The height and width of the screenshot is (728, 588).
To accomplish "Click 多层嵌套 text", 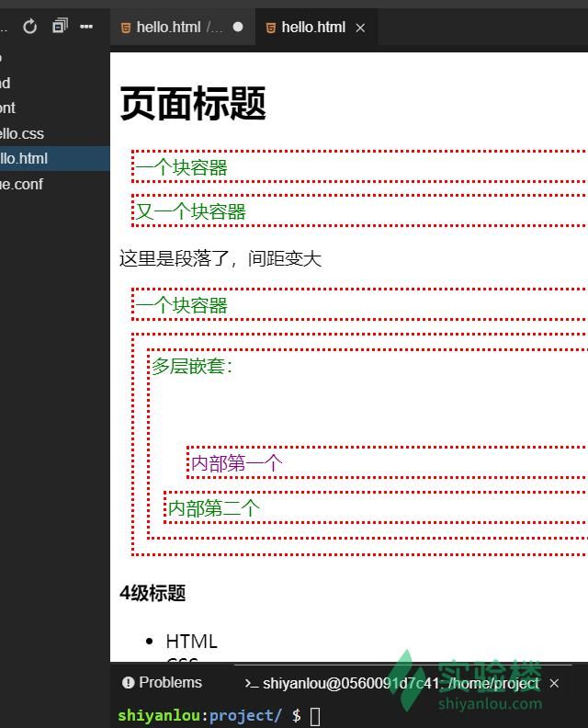I will tap(192, 367).
